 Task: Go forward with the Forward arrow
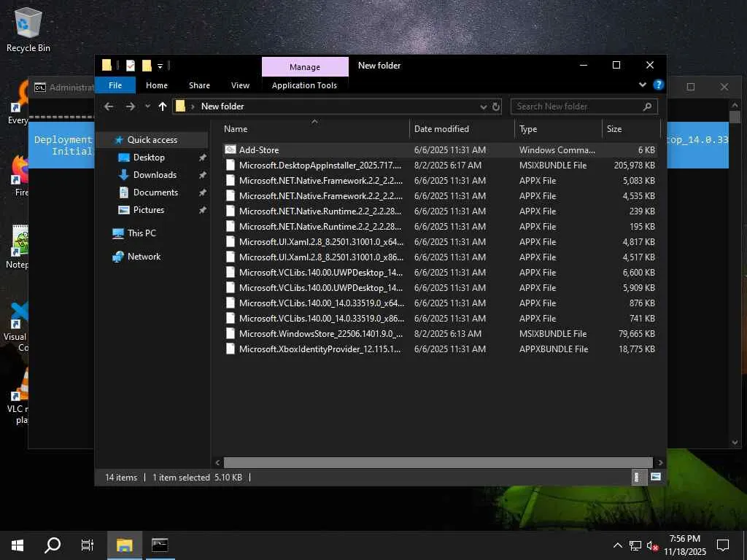click(130, 106)
